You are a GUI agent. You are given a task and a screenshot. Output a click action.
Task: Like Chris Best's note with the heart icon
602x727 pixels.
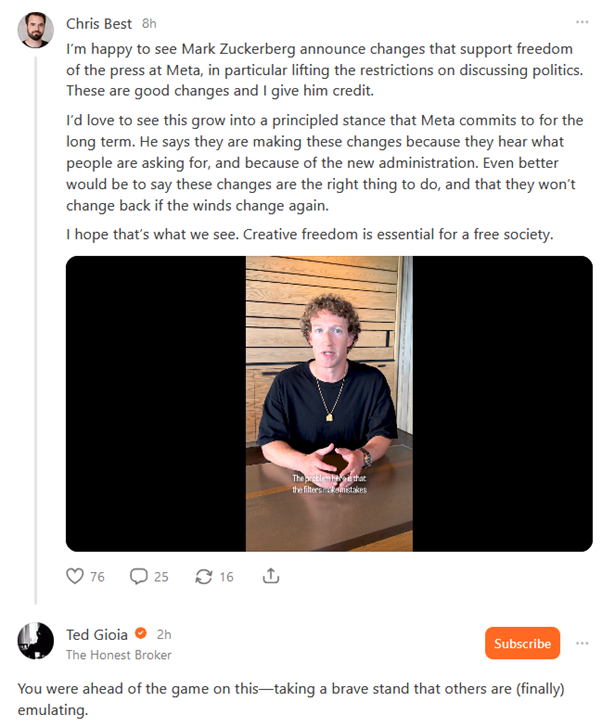point(74,576)
